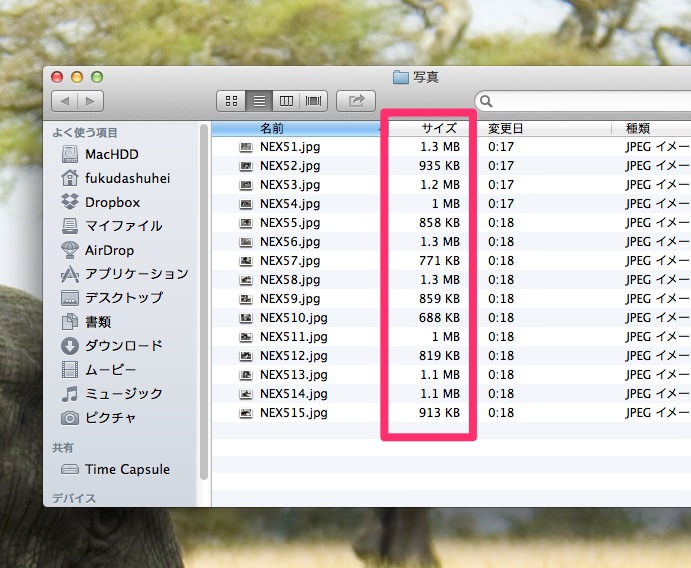Click the 688 KB size value
The height and width of the screenshot is (568, 691).
pos(439,318)
